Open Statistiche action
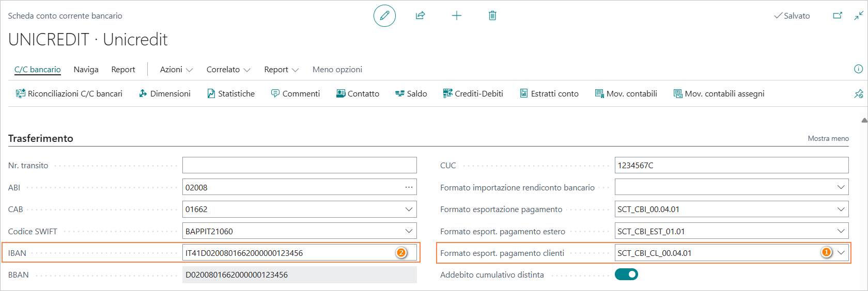 231,93
